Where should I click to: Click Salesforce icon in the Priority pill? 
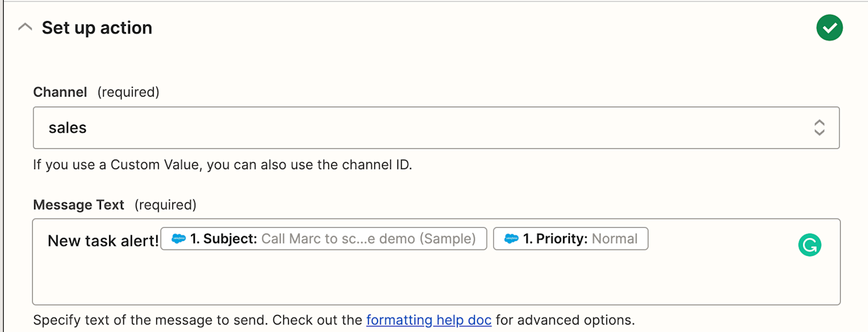[x=511, y=239]
